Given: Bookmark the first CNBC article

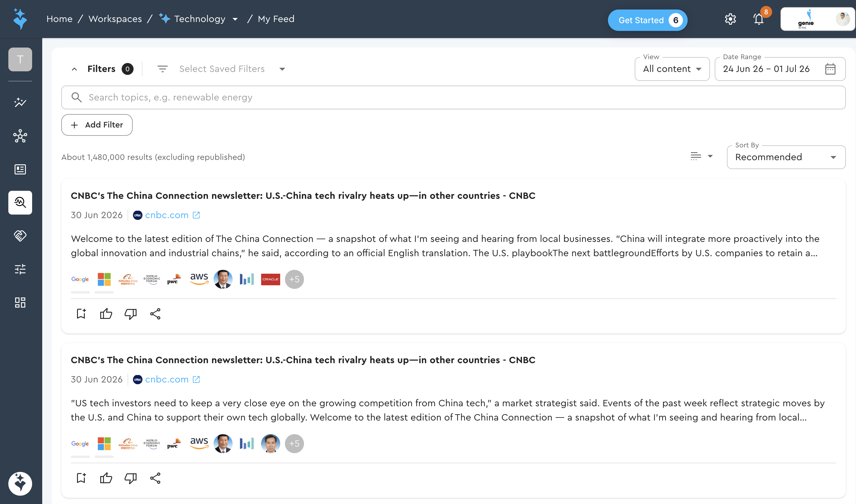Looking at the screenshot, I should 81,314.
